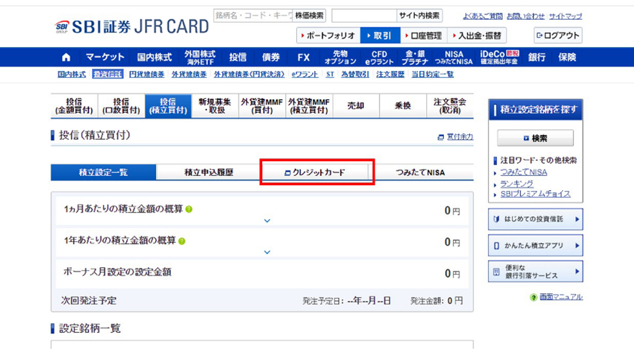Open the ランキング link

pos(516,183)
